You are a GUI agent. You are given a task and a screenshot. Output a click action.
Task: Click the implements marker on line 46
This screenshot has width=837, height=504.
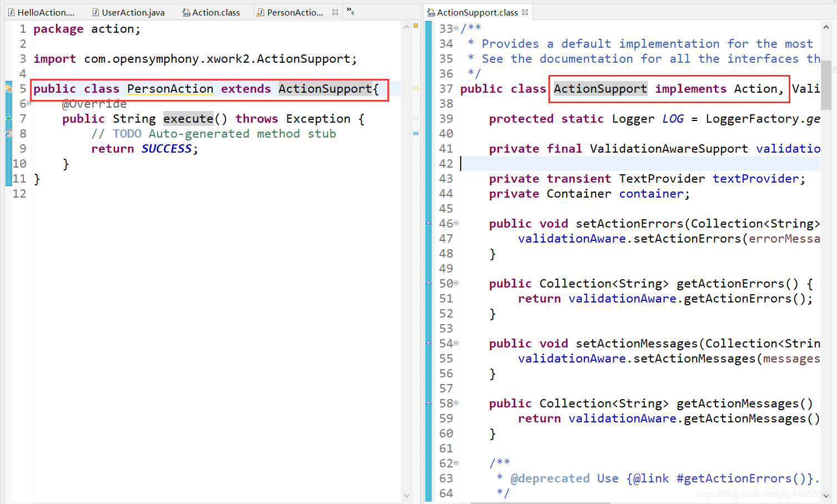point(428,223)
